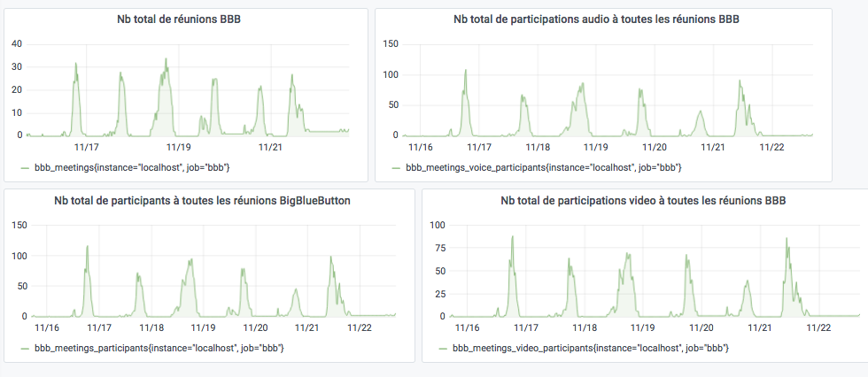
Task: Click the tallest peak in the réunions BBB graph
Action: point(166,60)
